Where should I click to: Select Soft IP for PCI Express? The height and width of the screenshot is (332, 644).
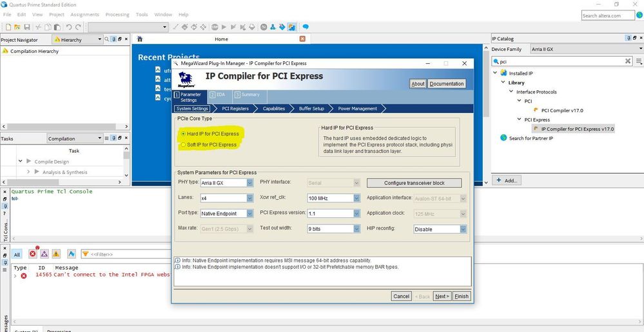(x=209, y=144)
